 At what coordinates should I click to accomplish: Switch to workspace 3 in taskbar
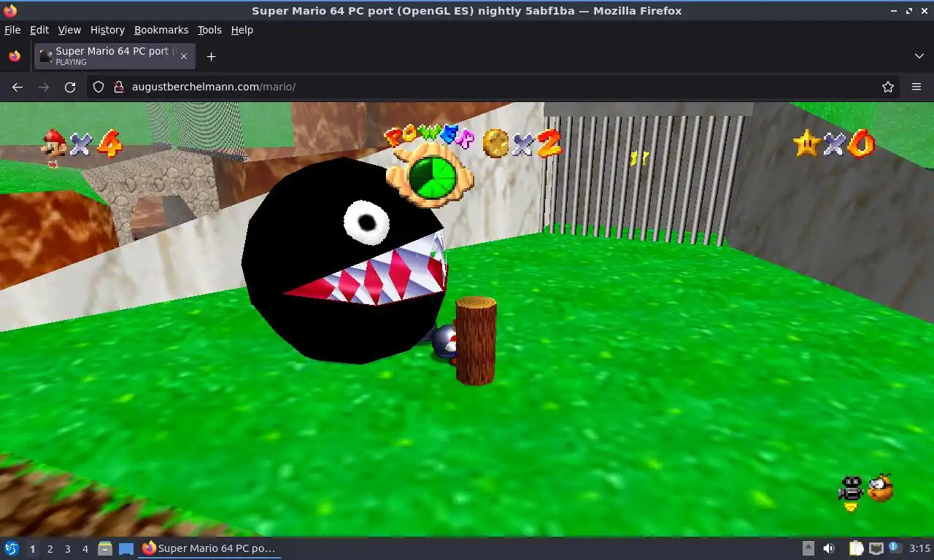[67, 549]
